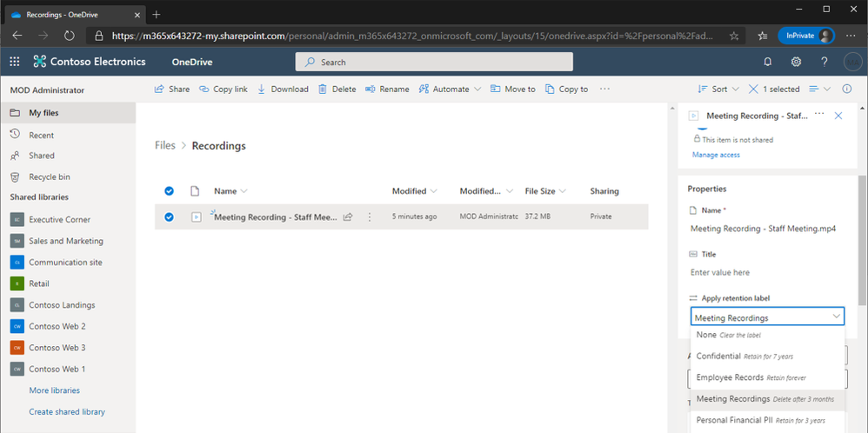Select the Confidential retention label
The width and height of the screenshot is (868, 433).
click(x=767, y=356)
